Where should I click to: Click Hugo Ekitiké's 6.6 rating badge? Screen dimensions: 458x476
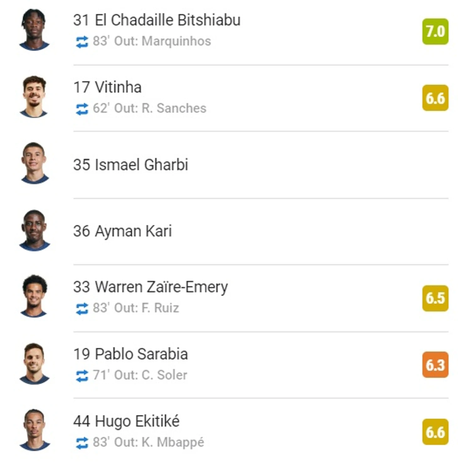[435, 432]
